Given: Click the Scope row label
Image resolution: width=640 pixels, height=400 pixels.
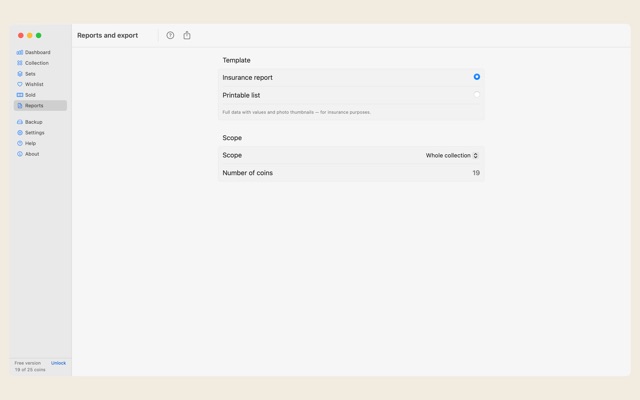Looking at the screenshot, I should tap(232, 156).
